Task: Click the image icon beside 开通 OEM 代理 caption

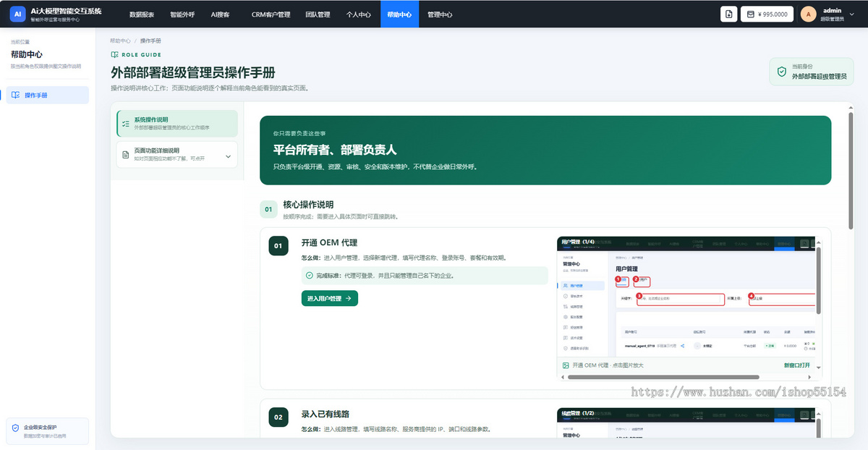Action: [566, 365]
